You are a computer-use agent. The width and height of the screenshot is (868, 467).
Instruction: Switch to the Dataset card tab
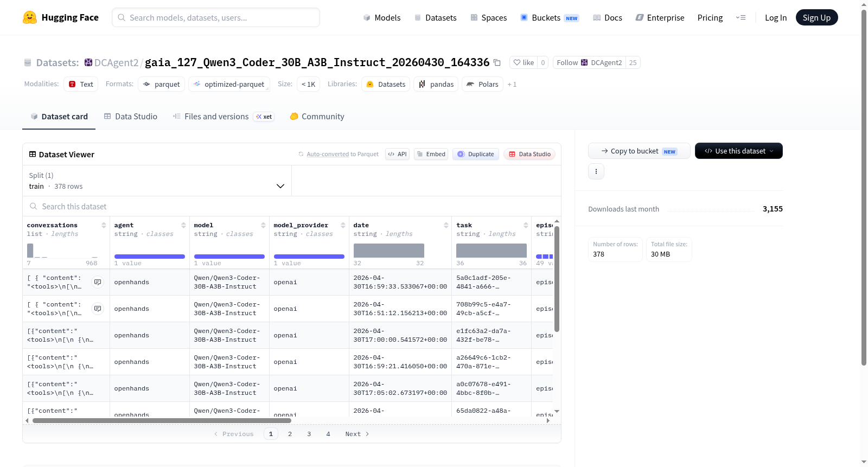59,117
